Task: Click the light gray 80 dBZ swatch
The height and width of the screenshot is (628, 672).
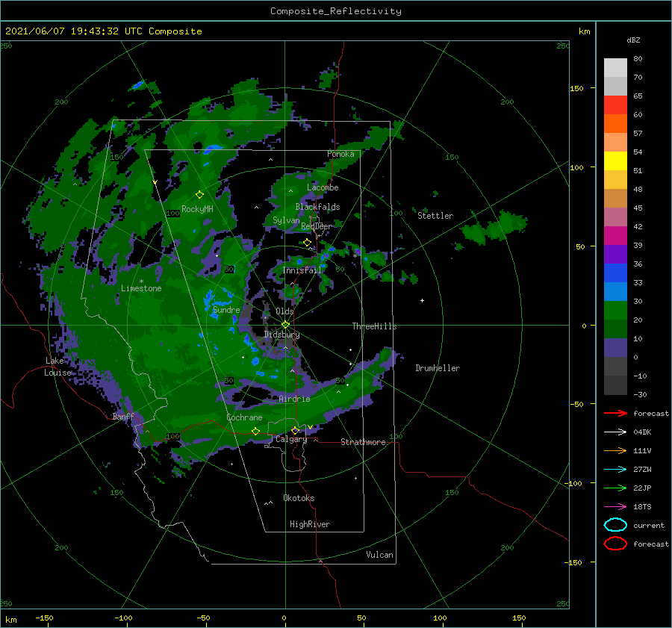Action: pyautogui.click(x=615, y=67)
